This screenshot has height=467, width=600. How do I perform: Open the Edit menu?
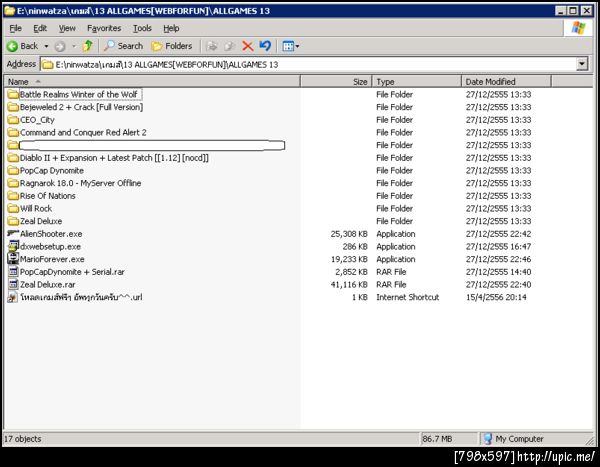pyautogui.click(x=40, y=28)
